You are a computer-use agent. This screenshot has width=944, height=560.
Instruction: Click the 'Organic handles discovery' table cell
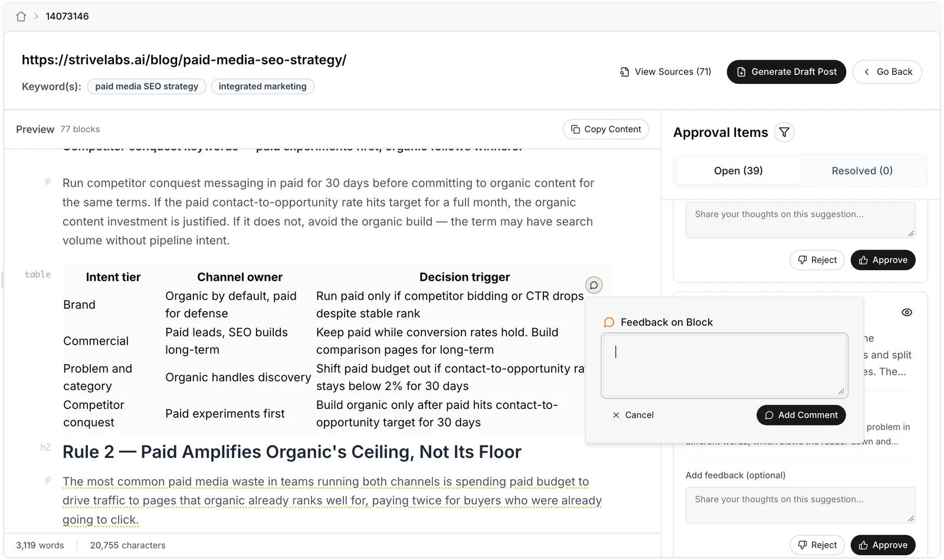click(238, 377)
